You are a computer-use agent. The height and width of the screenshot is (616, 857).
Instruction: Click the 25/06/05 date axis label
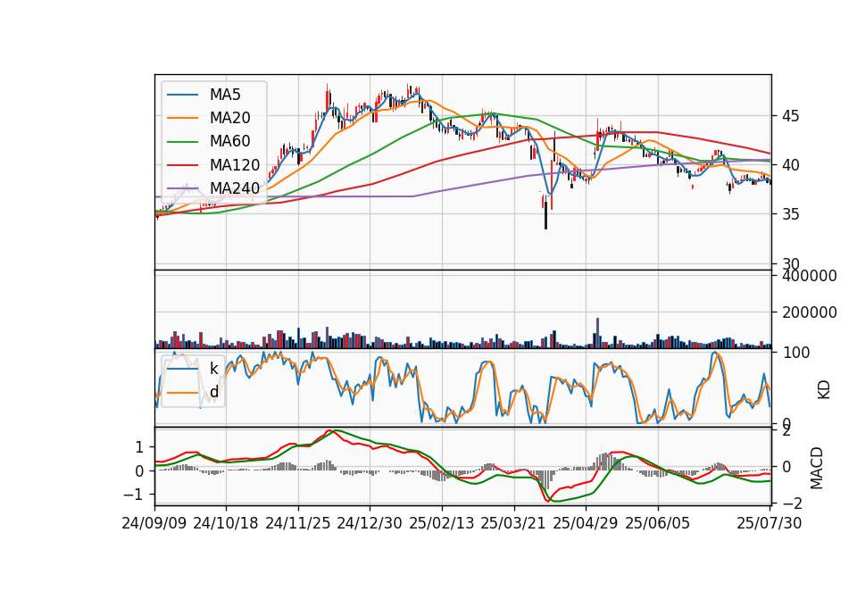(658, 523)
